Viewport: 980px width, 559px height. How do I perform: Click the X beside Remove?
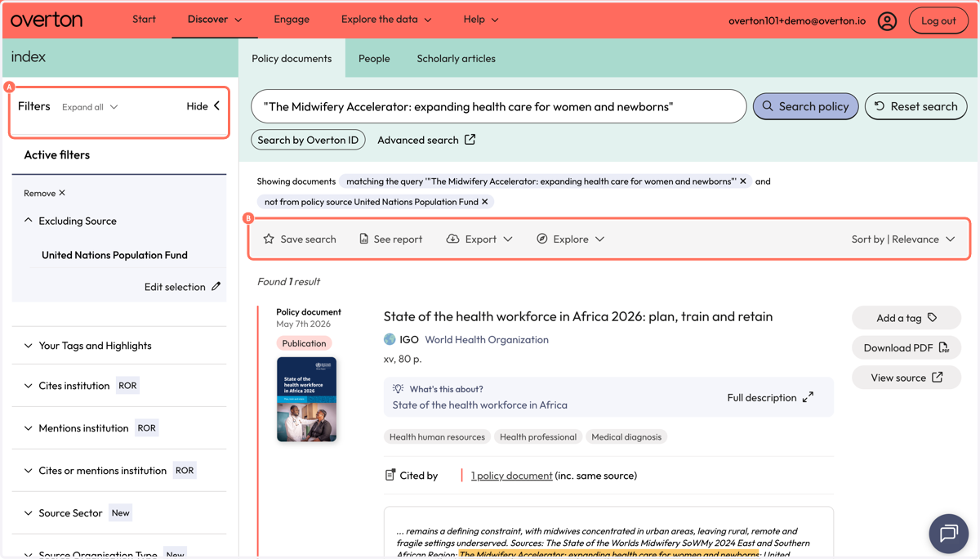62,193
